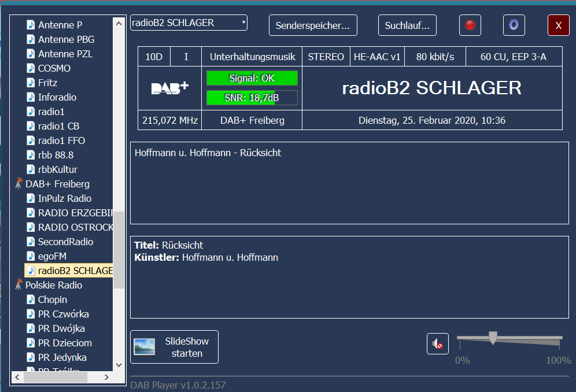Click the DAB+ Freiberg antenna icon
This screenshot has width=576, height=392.
(x=19, y=184)
